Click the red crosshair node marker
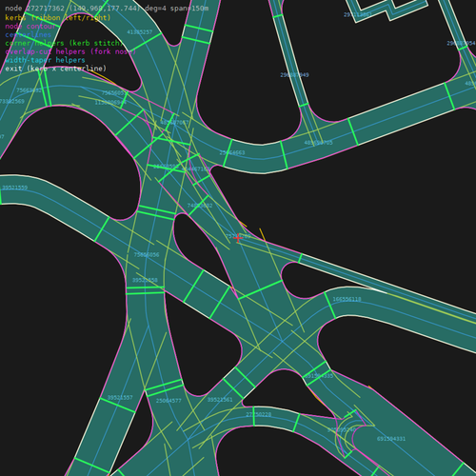 click(238, 238)
